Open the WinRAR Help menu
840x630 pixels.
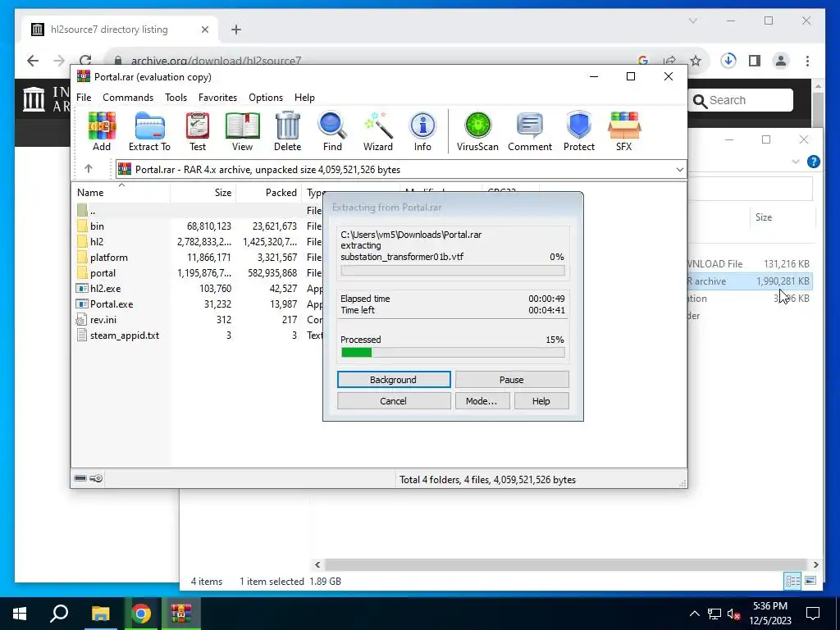[304, 98]
